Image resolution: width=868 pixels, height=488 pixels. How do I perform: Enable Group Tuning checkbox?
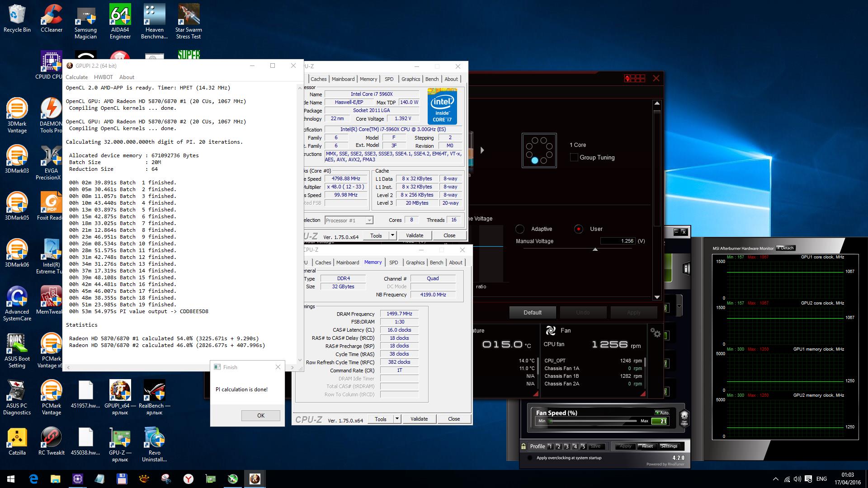(574, 158)
